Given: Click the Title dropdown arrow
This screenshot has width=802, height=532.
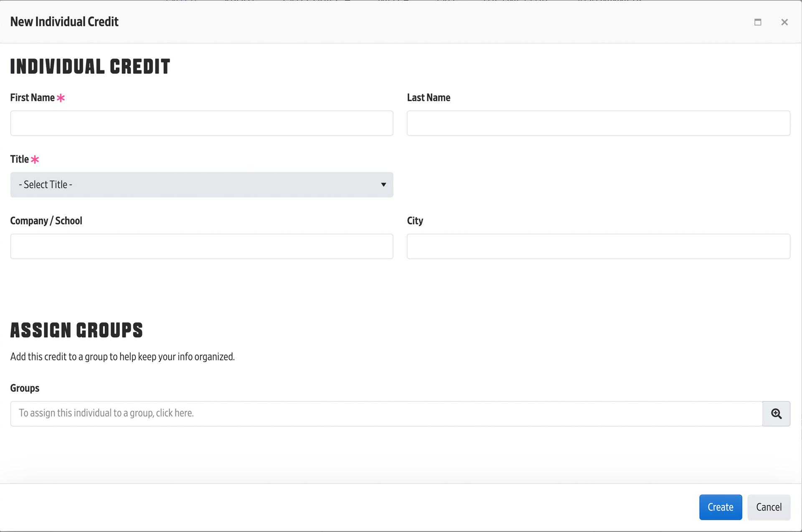Looking at the screenshot, I should pos(383,185).
